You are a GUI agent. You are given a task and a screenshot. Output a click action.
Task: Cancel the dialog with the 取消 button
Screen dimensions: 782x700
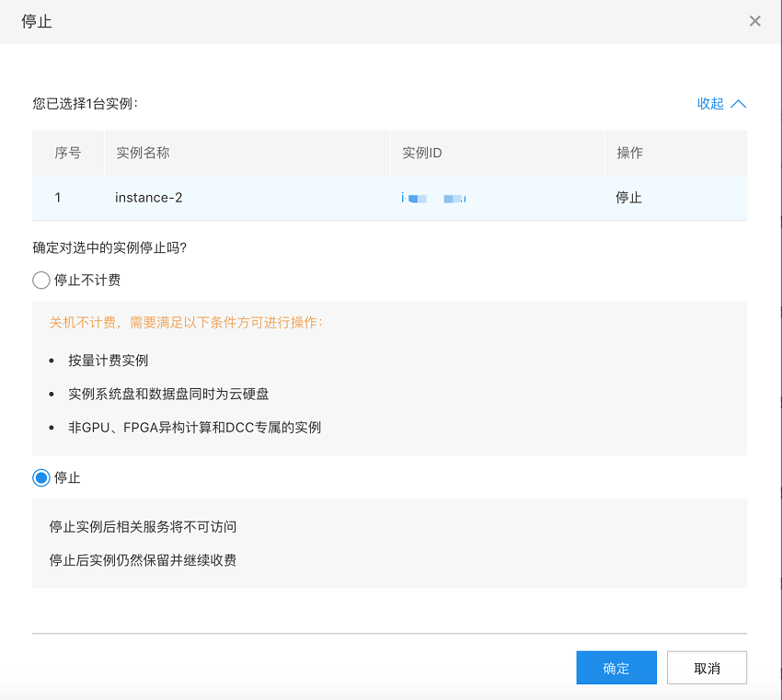click(707, 668)
